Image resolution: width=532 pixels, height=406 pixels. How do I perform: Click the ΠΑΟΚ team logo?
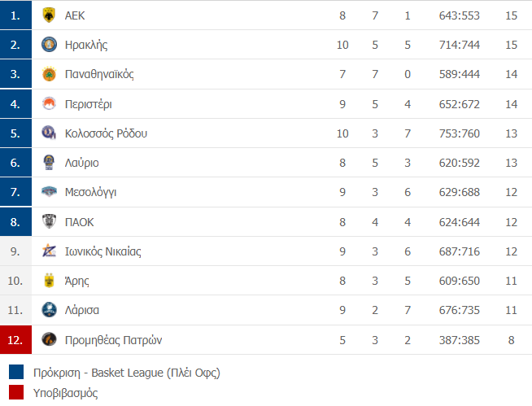49,221
